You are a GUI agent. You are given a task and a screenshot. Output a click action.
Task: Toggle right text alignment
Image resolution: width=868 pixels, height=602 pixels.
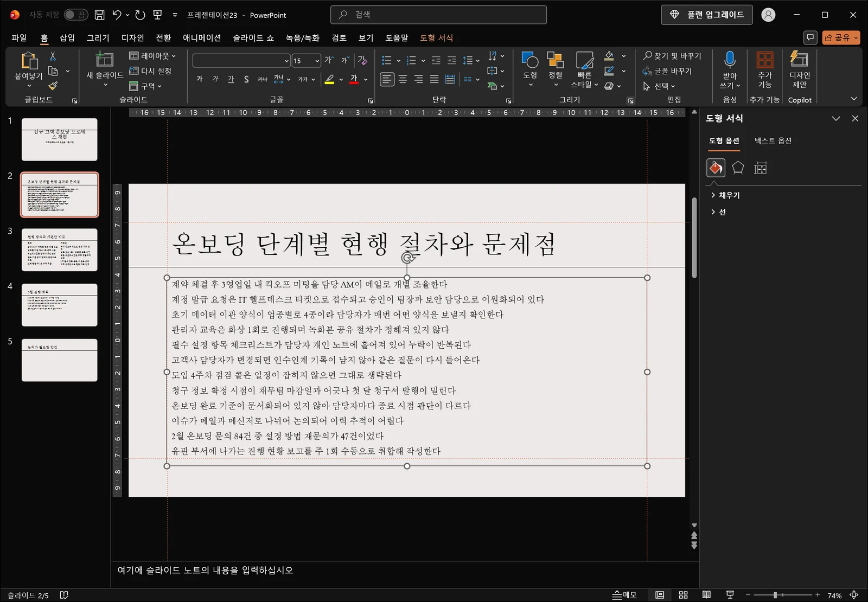tap(418, 79)
